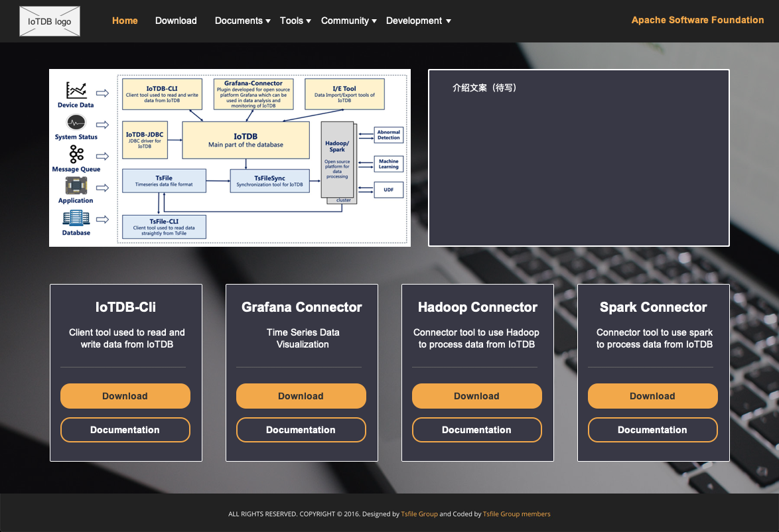Click the IoTDB logo image
779x532 pixels.
coord(50,21)
